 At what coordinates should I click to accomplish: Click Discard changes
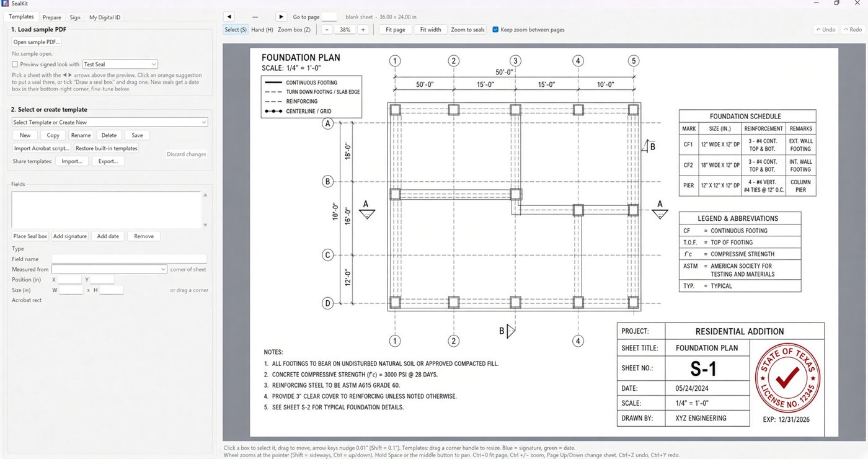click(x=187, y=154)
